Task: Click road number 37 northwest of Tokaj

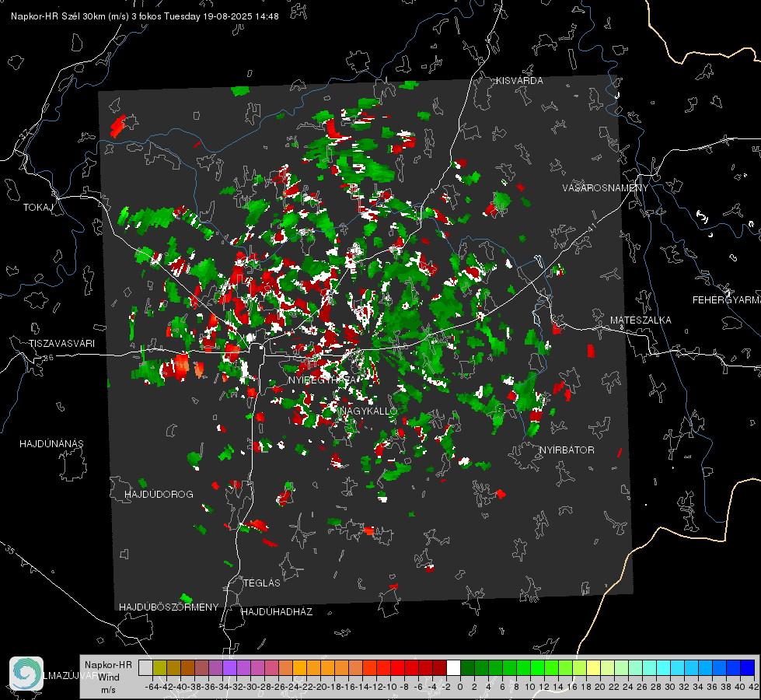Action: [25, 135]
